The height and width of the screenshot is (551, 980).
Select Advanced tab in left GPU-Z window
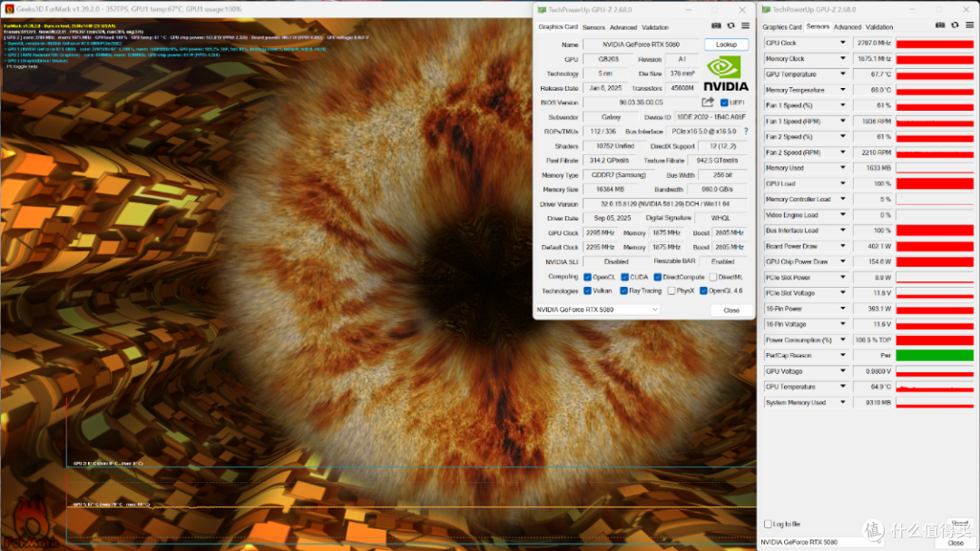(623, 27)
